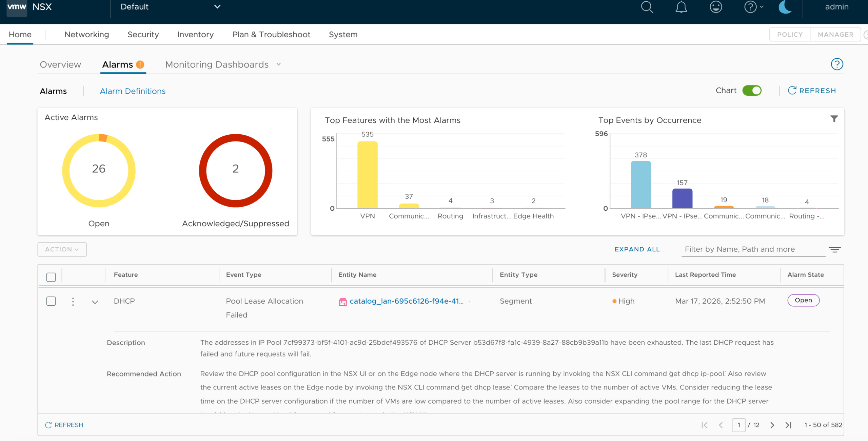This screenshot has height=441, width=868.
Task: Click the filter funnel on charts panel
Action: 834,119
